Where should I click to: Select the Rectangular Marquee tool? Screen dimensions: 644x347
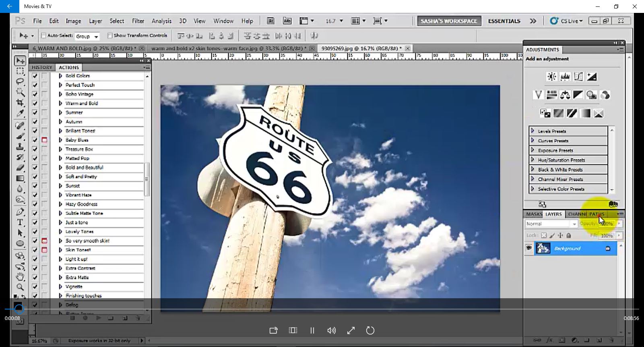tap(20, 71)
